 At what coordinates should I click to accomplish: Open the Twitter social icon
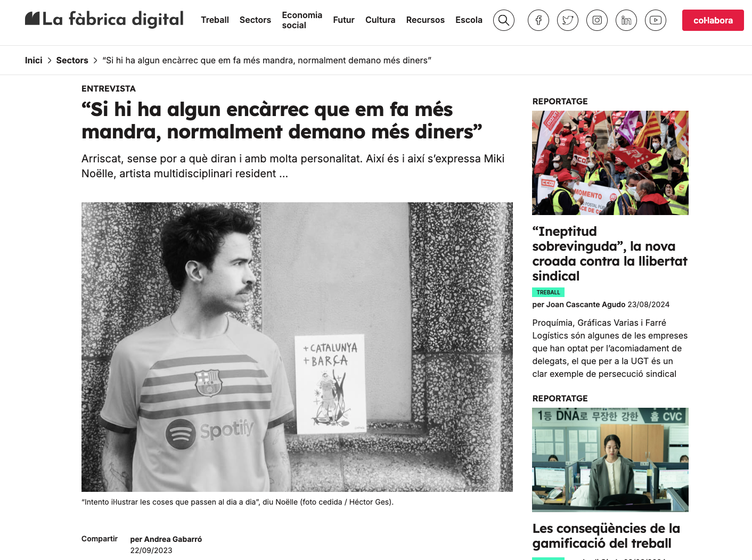pos(567,20)
